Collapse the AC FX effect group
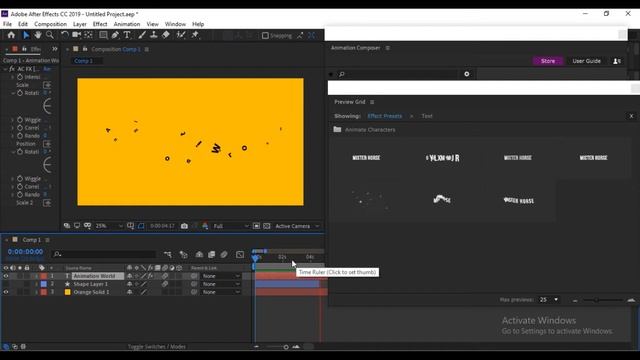This screenshot has height=360, width=640. [x=5, y=69]
